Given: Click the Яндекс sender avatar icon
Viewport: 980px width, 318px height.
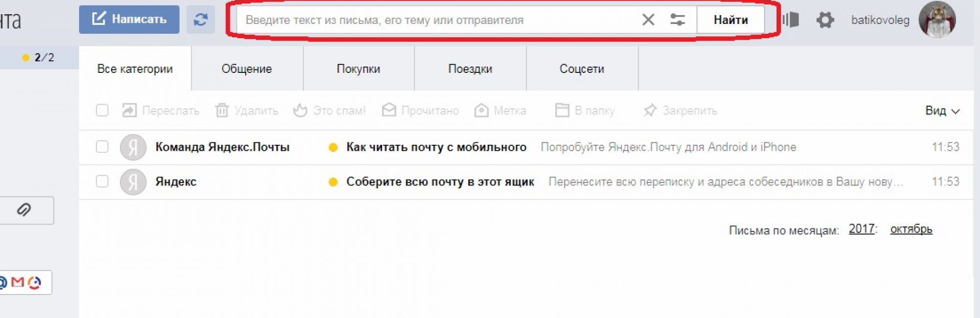Looking at the screenshot, I should tap(133, 182).
